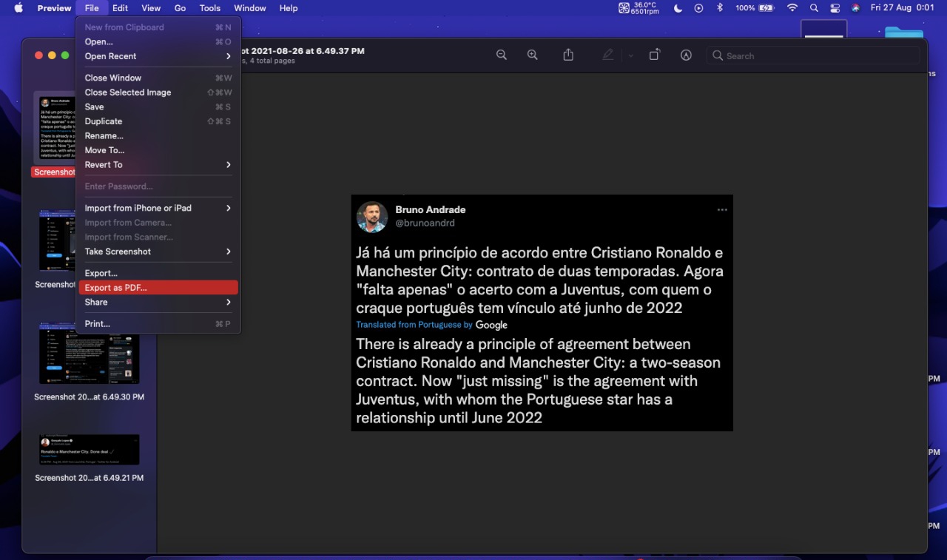The width and height of the screenshot is (947, 560).
Task: Expand Import from iPhone or iPad submenu
Action: pos(158,209)
